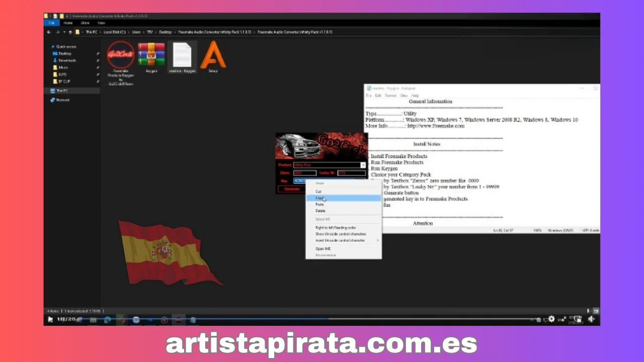Screen dimensions: 644x362
Task: Select Network in navigation pane
Action: point(63,100)
